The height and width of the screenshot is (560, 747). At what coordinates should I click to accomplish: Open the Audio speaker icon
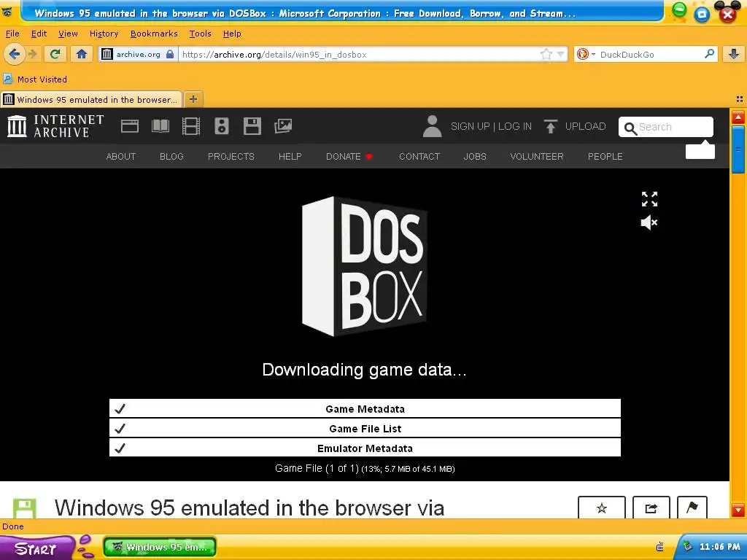(x=222, y=126)
